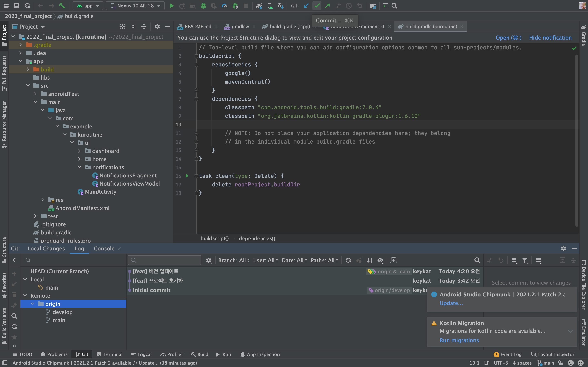Push commits with the Git arrow icon
This screenshot has width=588, height=367.
click(327, 6)
